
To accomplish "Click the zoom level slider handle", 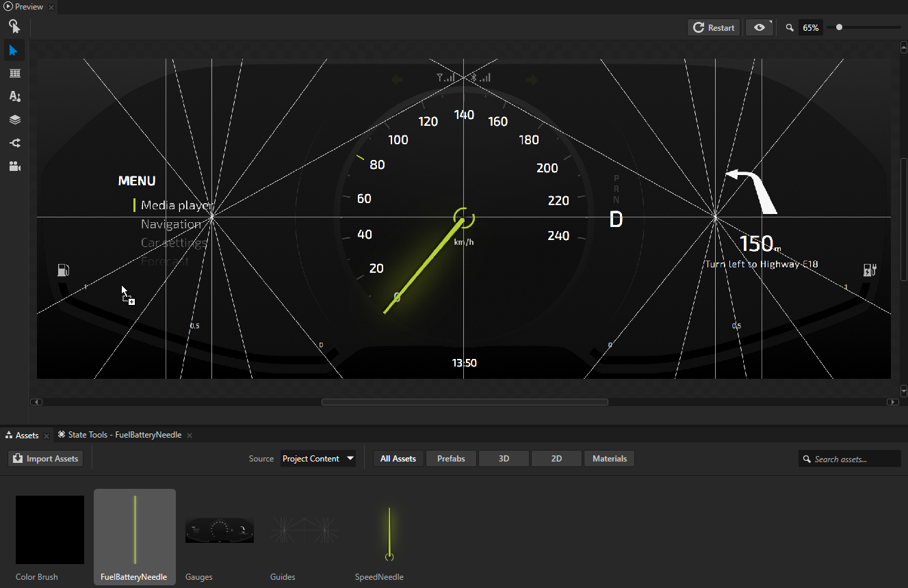I will click(839, 27).
